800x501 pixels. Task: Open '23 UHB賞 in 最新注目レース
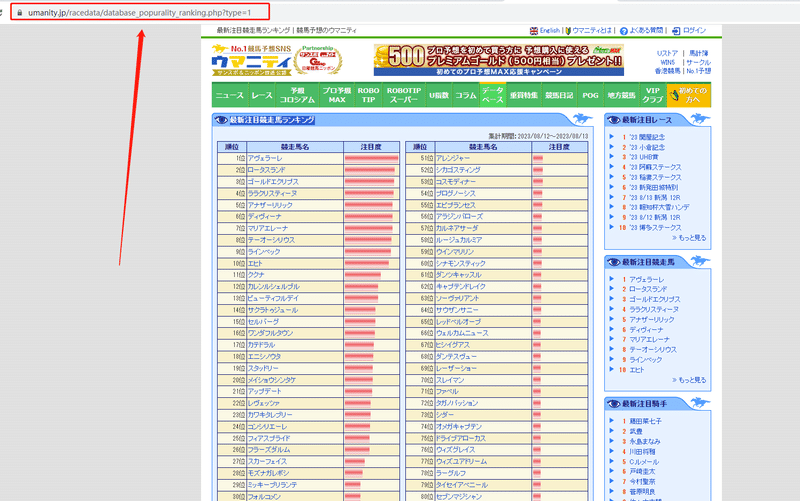(x=643, y=157)
